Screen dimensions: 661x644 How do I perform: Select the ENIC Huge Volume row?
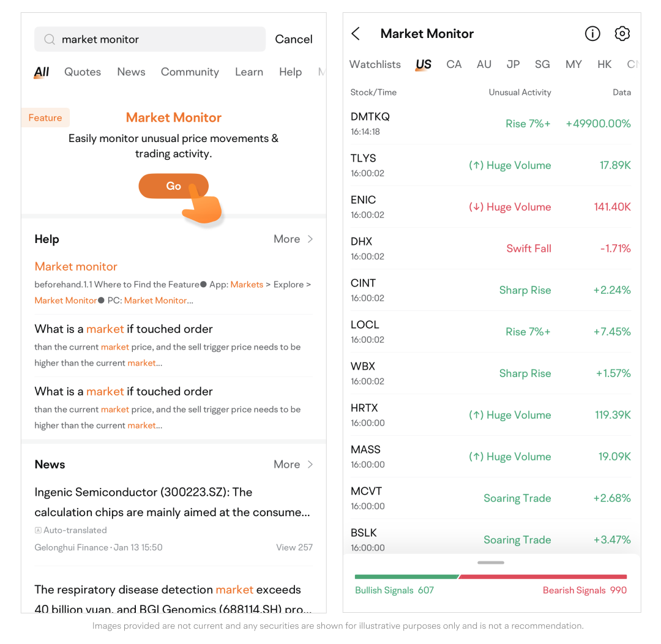coord(491,207)
